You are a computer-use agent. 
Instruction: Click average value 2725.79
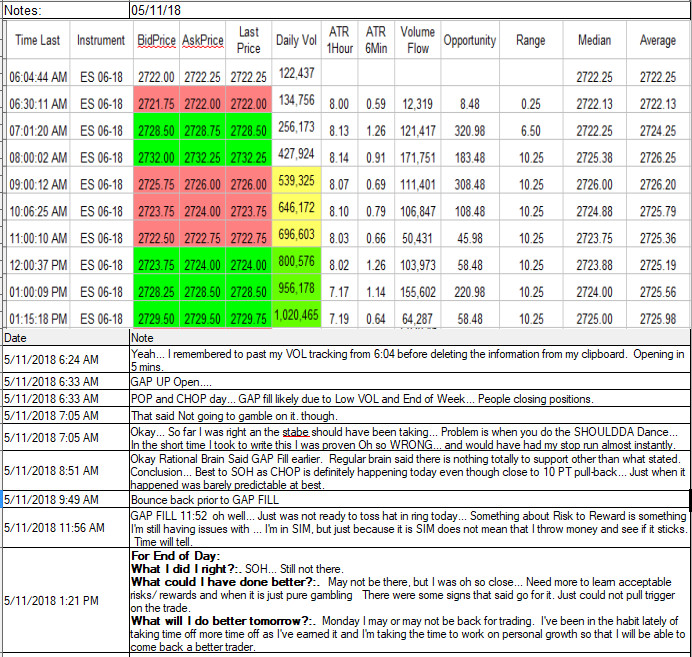[658, 212]
